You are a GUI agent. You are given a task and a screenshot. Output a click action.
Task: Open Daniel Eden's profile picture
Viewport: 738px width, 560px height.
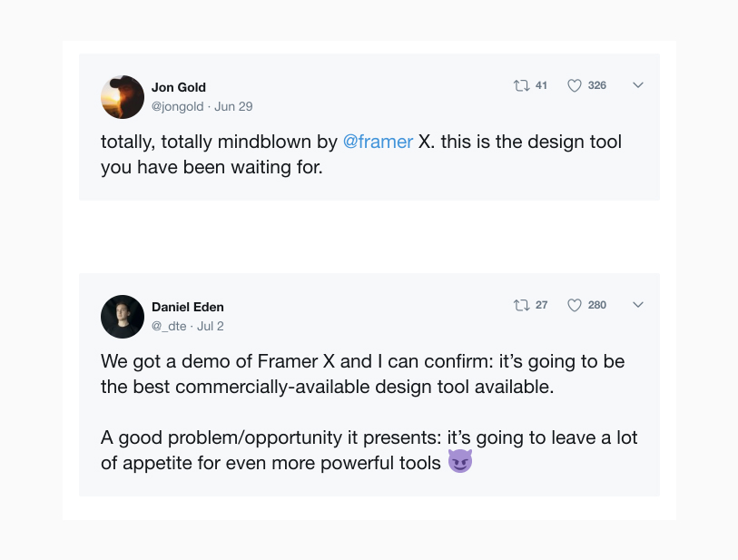(x=123, y=317)
